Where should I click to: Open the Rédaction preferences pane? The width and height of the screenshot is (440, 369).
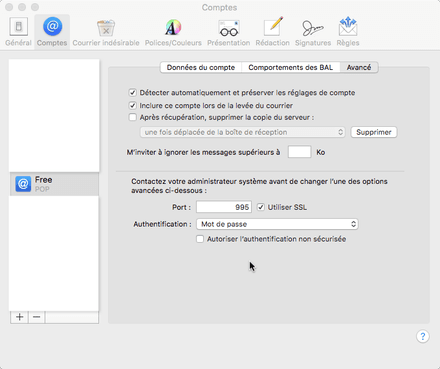[x=273, y=32]
